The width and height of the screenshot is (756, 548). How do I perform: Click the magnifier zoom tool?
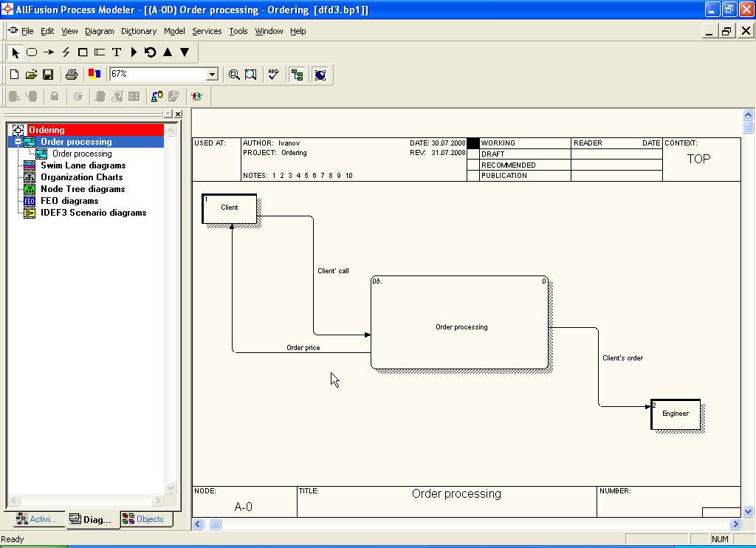coord(234,75)
